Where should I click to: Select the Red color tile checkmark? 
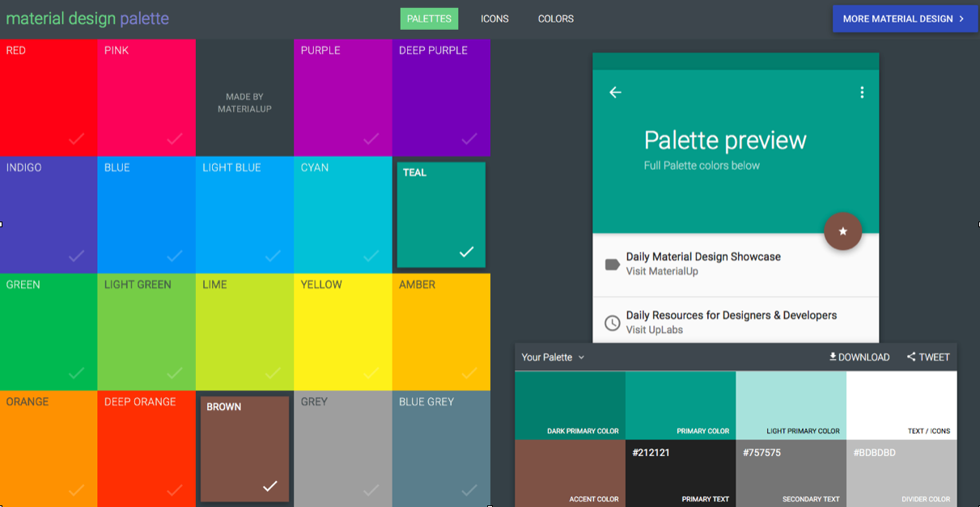tap(76, 139)
